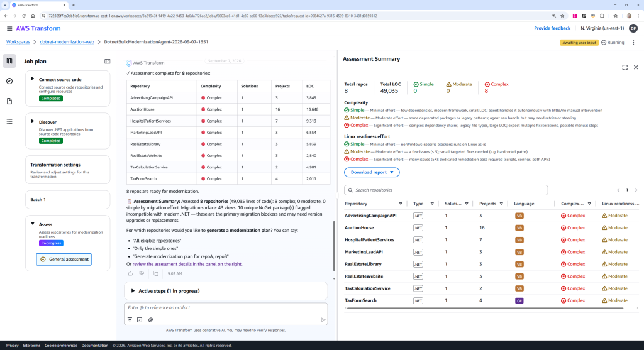Sort by Complexity column in summary table
Screen dimensions: 644x350
point(589,204)
